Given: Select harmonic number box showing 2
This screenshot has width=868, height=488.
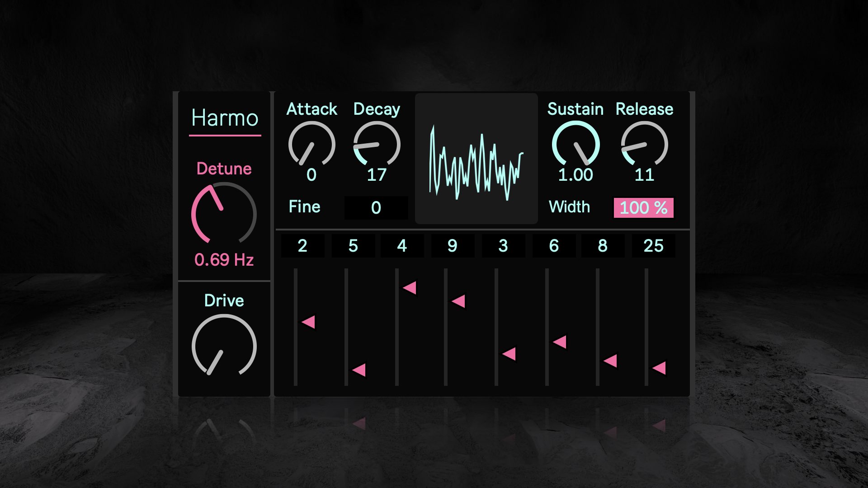Looking at the screenshot, I should pyautogui.click(x=302, y=246).
